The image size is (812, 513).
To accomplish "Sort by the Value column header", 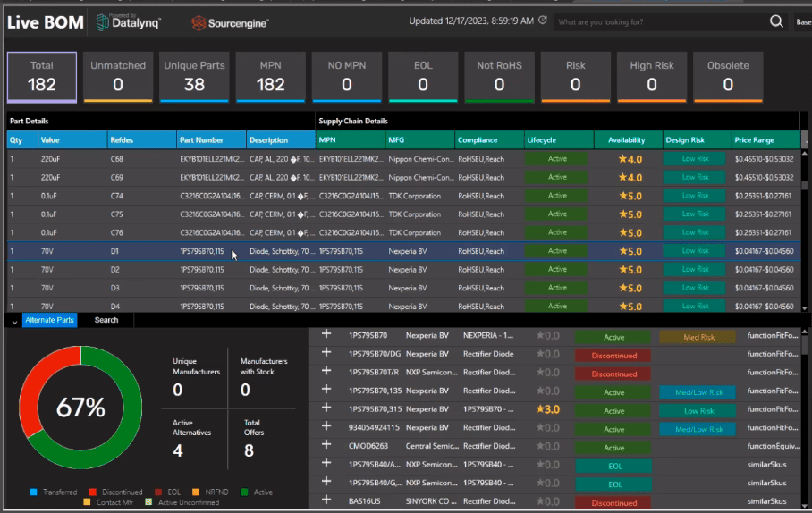I will [72, 139].
